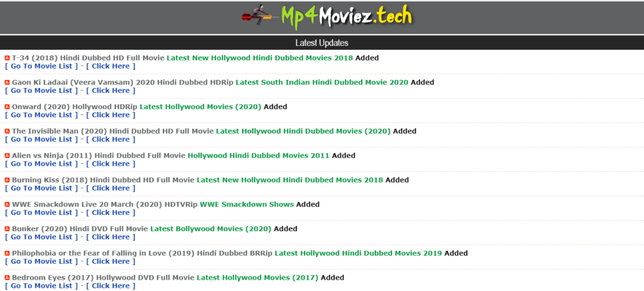Open Latest South Indian Hindi Dubbed Movie 2020 link
Screen dimensions: 644x291
pos(322,83)
